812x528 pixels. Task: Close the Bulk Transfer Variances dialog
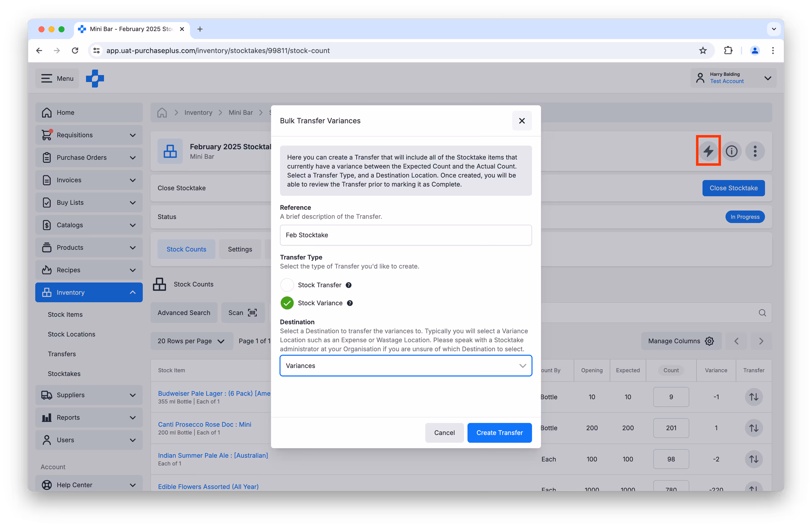tap(522, 121)
